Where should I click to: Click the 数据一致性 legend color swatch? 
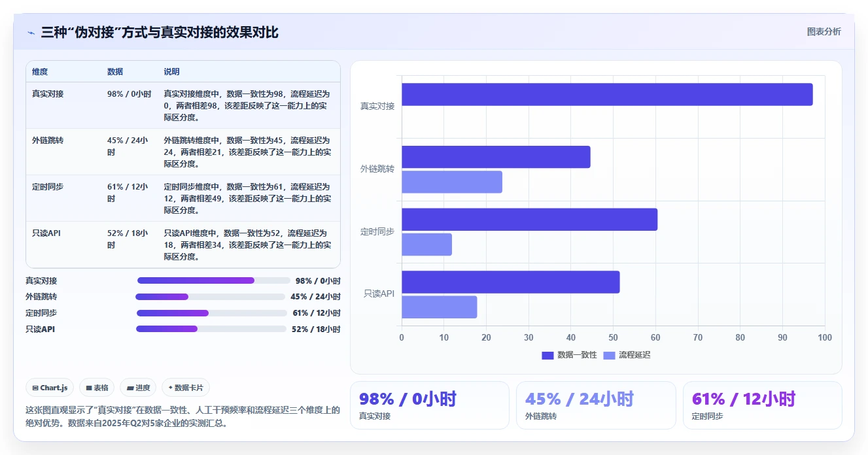point(547,355)
